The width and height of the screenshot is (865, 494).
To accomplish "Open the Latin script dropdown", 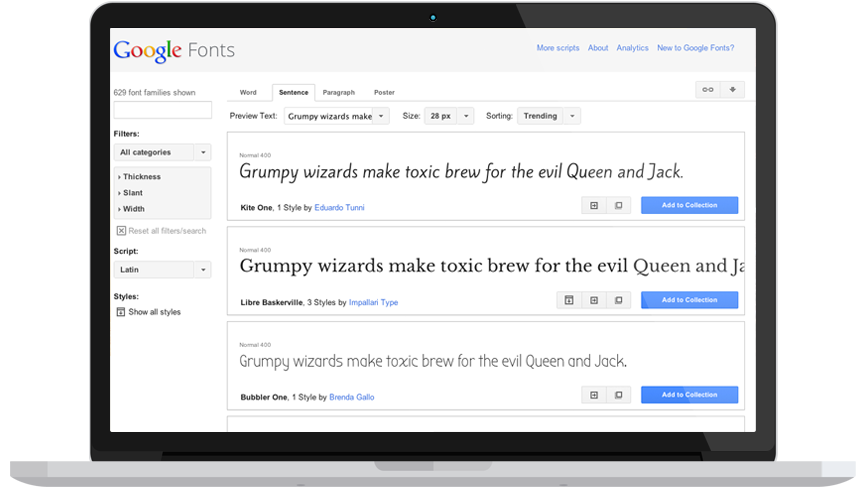I will pyautogui.click(x=162, y=269).
